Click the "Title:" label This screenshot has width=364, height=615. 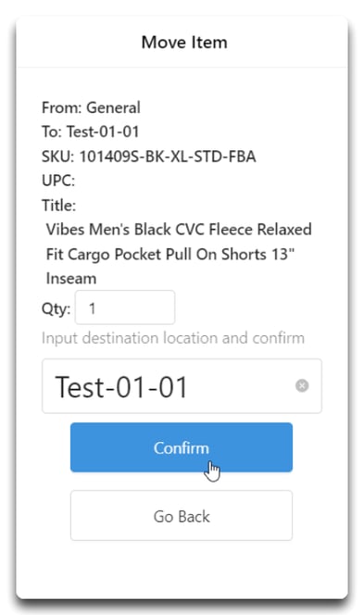pyautogui.click(x=59, y=205)
